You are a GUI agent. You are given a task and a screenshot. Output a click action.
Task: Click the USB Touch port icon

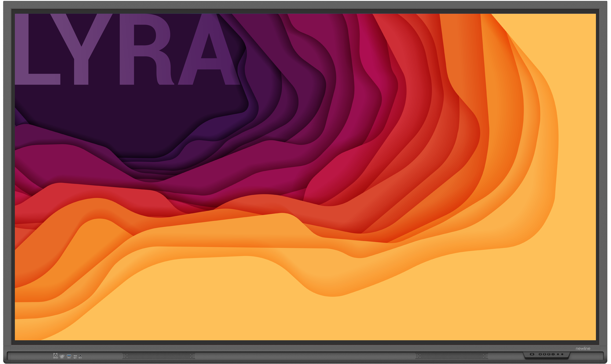coord(55,355)
